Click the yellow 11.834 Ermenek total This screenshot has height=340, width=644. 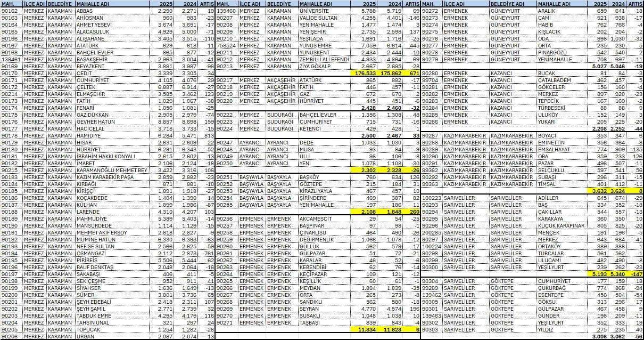[x=366, y=330]
